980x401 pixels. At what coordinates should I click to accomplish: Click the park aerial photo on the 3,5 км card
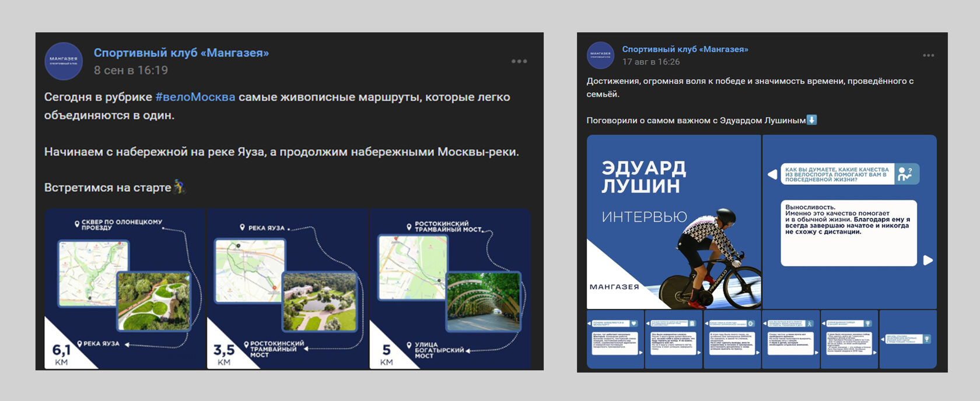point(320,301)
